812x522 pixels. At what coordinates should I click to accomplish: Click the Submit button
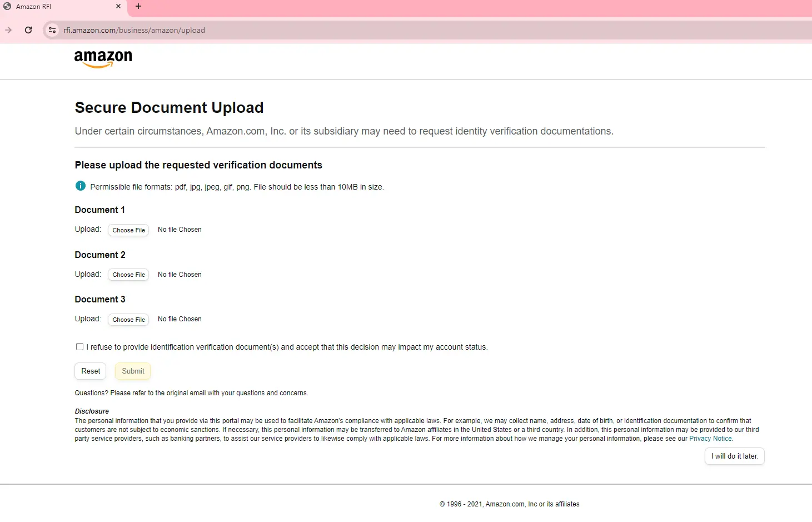pos(133,371)
